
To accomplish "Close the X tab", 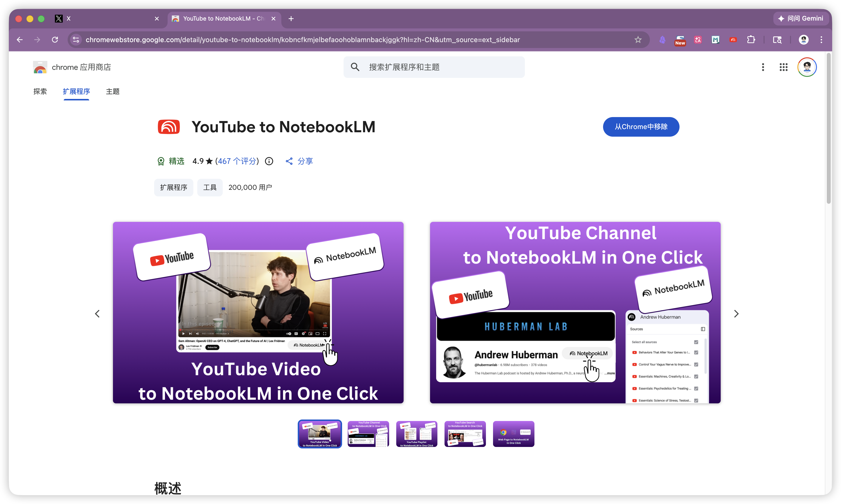I will (x=157, y=19).
